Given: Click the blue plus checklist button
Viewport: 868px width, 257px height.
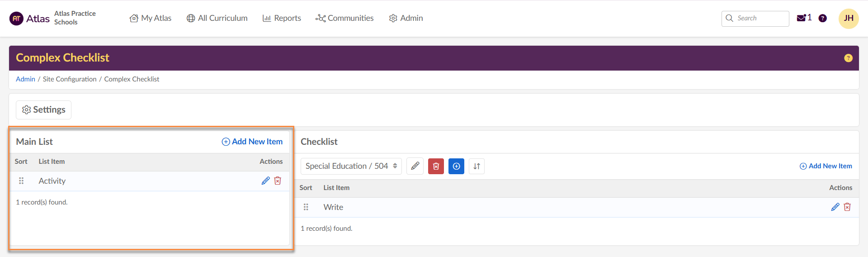Looking at the screenshot, I should 456,167.
